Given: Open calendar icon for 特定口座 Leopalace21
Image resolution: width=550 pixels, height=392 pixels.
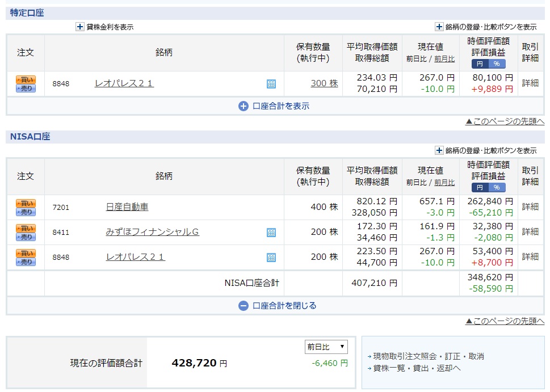Looking at the screenshot, I should coord(271,84).
